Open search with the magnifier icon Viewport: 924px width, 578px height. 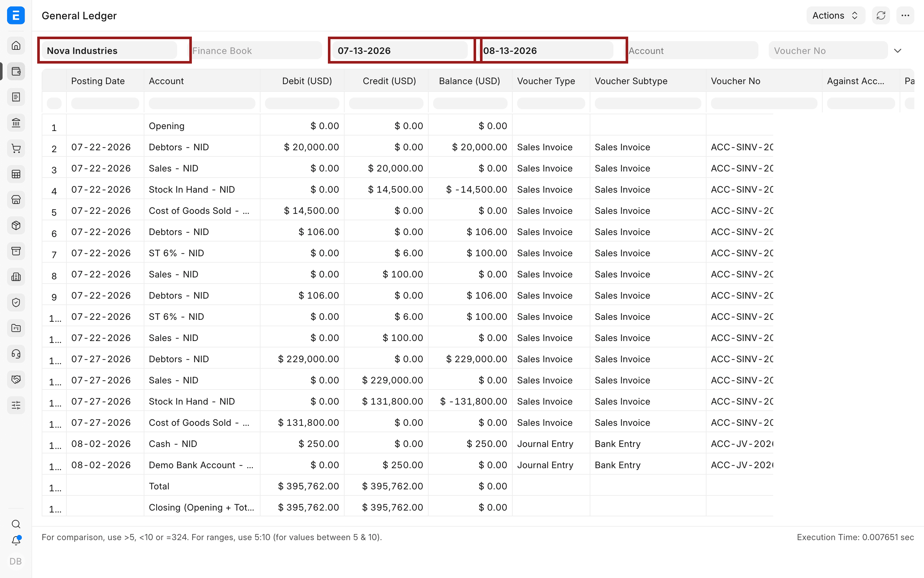pos(16,524)
